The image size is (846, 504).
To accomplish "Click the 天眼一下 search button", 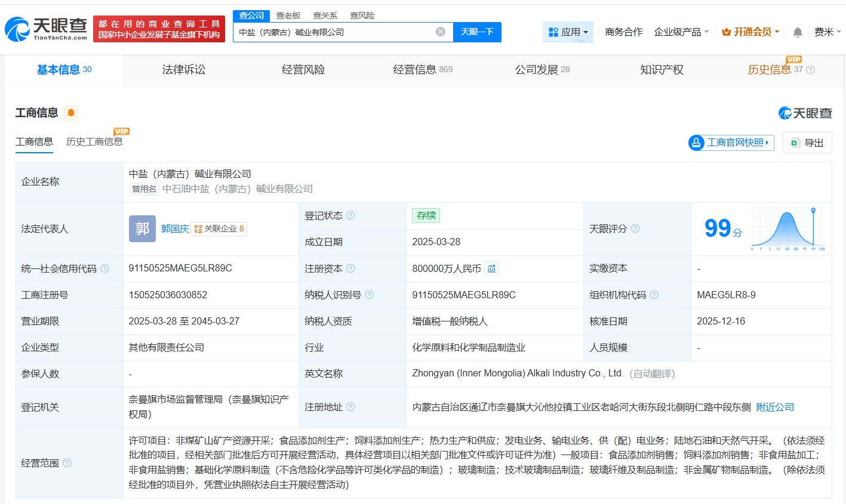I will point(477,32).
